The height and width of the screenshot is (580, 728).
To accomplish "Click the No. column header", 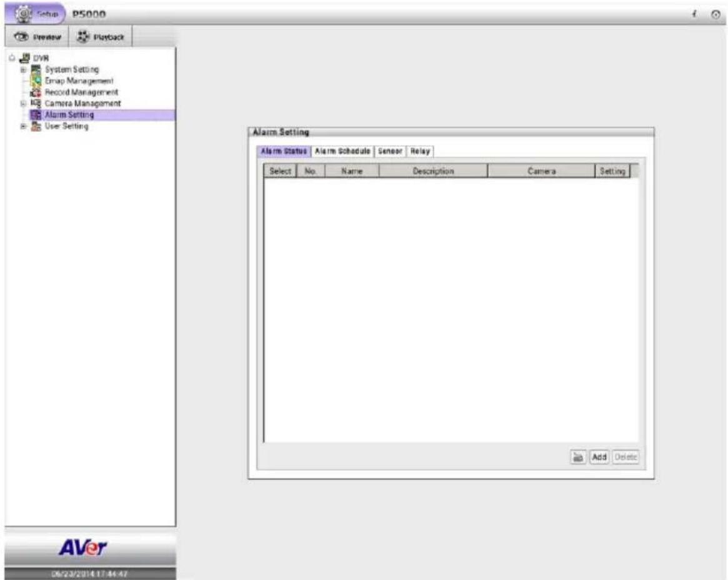I will pos(311,171).
